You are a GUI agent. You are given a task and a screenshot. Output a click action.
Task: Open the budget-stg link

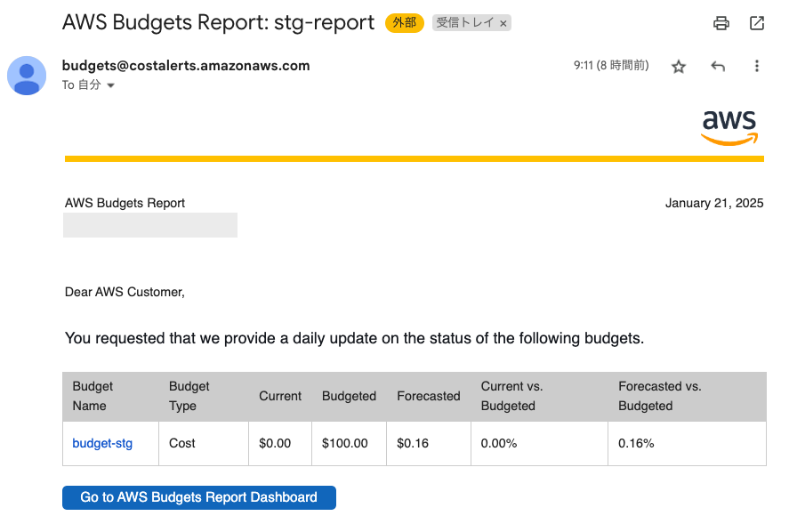coord(102,443)
